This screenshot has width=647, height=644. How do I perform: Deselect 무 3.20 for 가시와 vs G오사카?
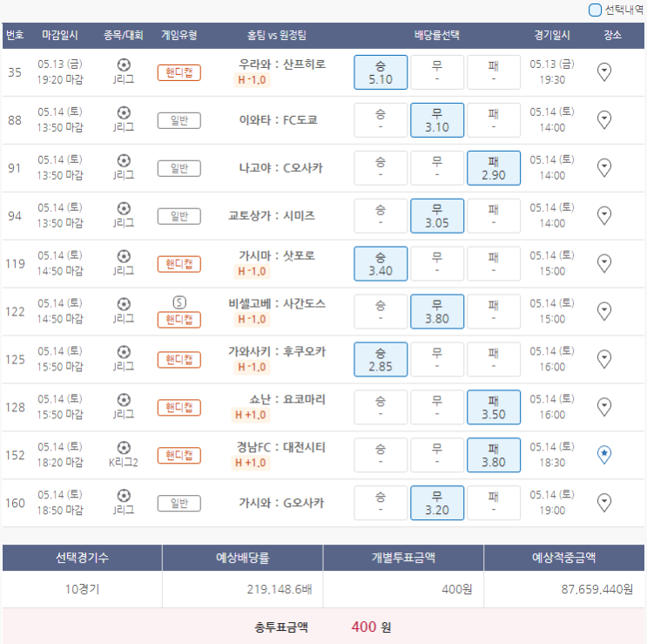pyautogui.click(x=437, y=503)
